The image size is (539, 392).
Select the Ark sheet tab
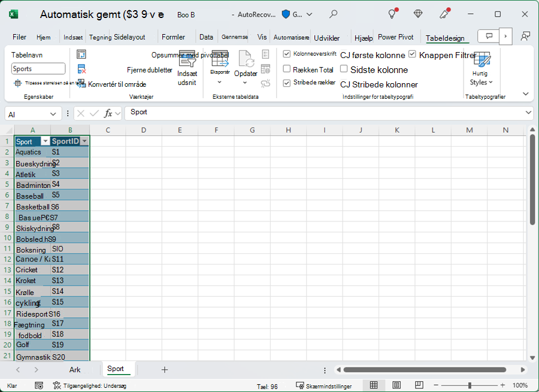[75, 370]
